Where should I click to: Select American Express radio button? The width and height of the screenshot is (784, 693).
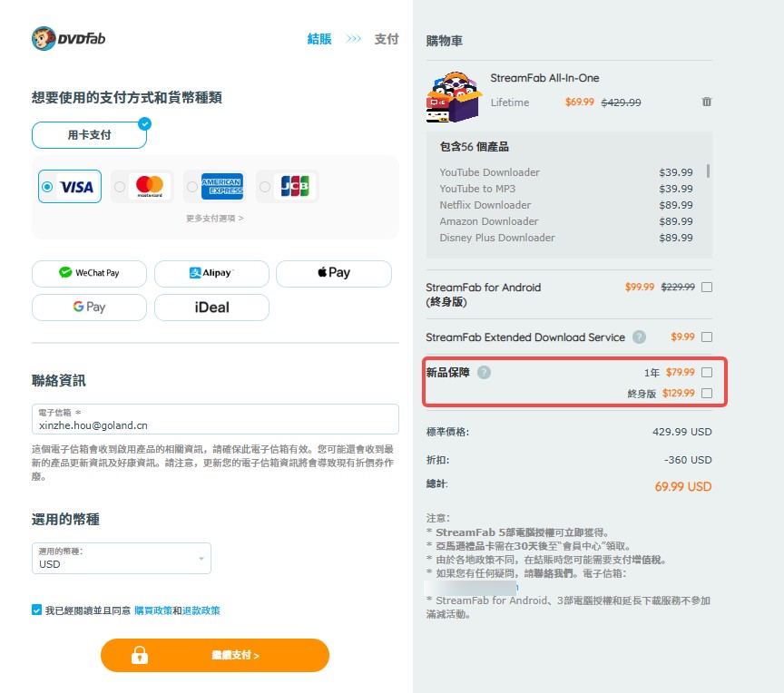pyautogui.click(x=192, y=187)
